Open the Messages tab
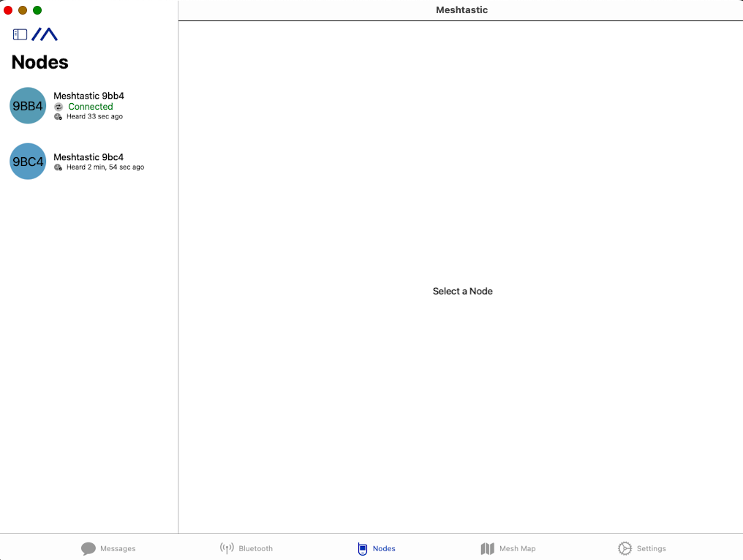The image size is (743, 560). pyautogui.click(x=108, y=548)
